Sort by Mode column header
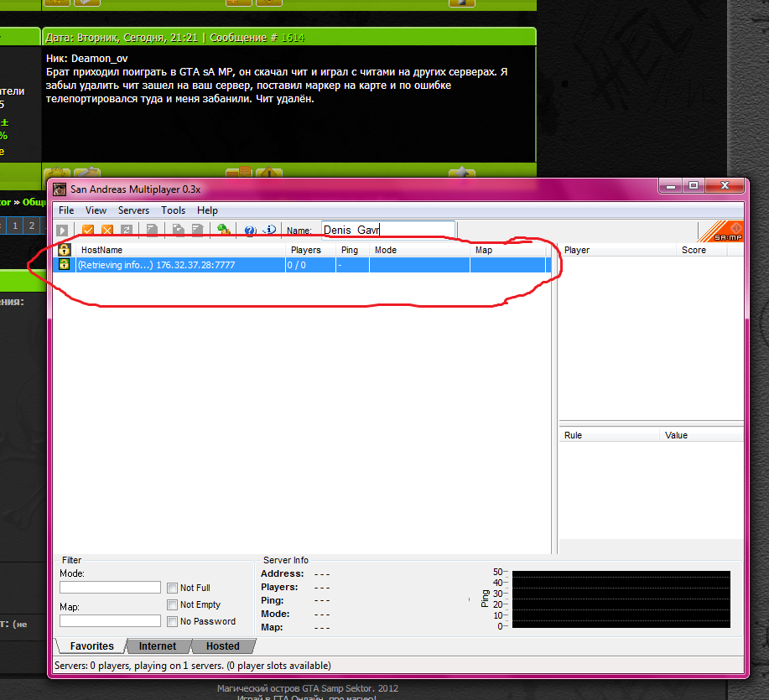Viewport: 769px width, 700px height. (420, 250)
